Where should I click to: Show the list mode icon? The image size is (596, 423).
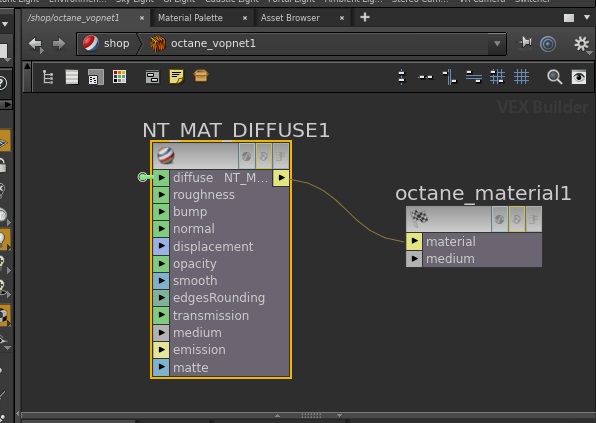pos(71,77)
